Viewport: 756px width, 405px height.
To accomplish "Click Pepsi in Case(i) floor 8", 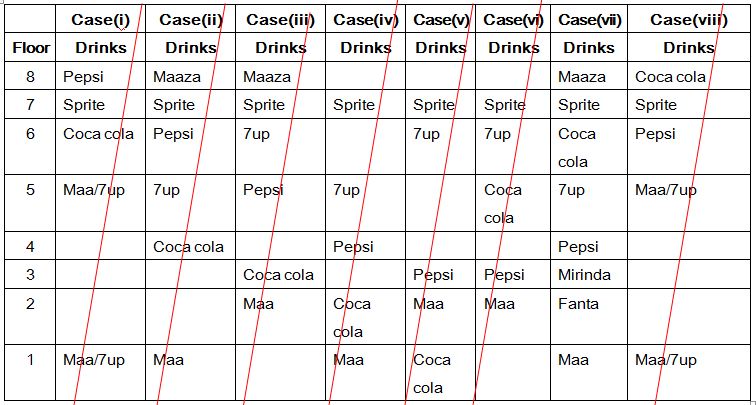I will (83, 76).
